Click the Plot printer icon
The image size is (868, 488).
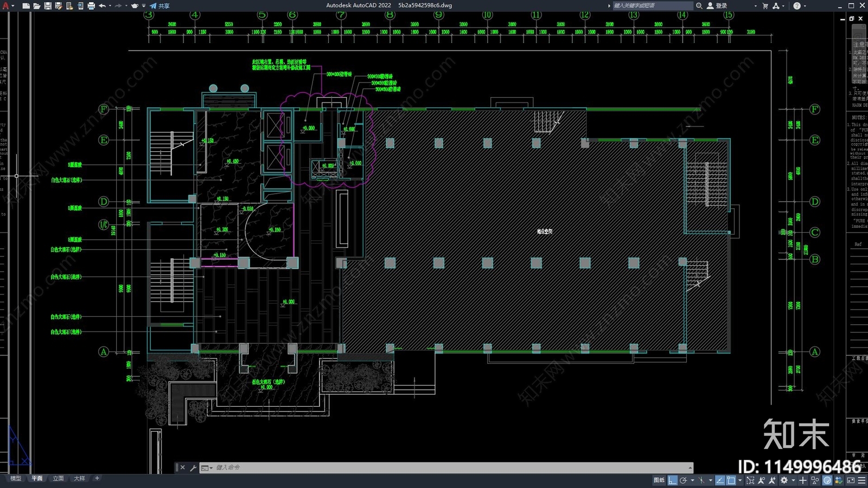pos(91,5)
